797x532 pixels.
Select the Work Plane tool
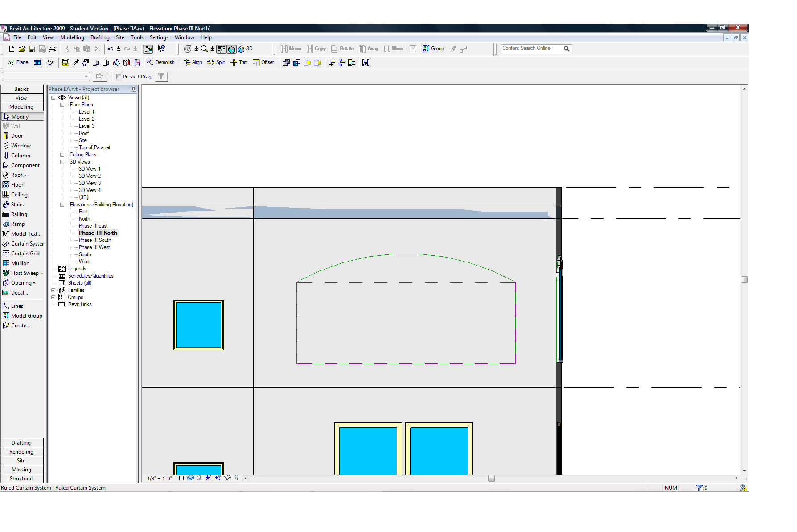18,63
